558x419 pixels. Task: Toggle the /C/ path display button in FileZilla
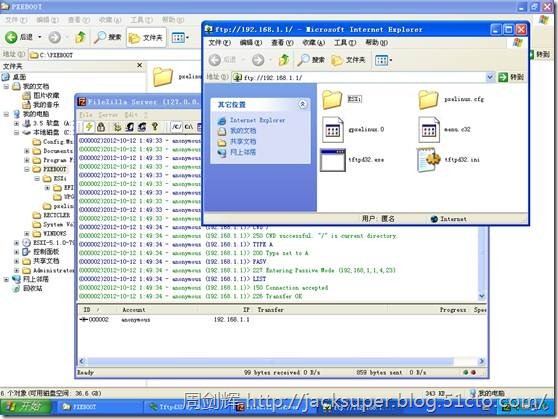click(176, 126)
